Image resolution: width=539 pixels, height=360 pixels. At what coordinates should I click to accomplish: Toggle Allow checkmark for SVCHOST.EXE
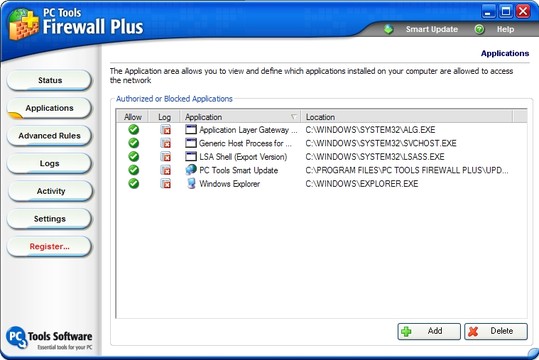click(x=133, y=143)
